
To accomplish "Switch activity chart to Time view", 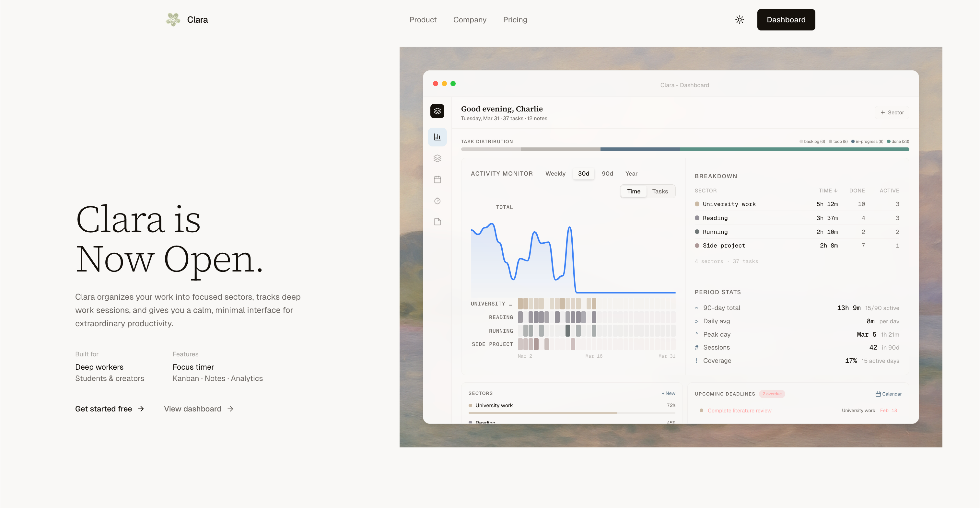I will pos(634,191).
